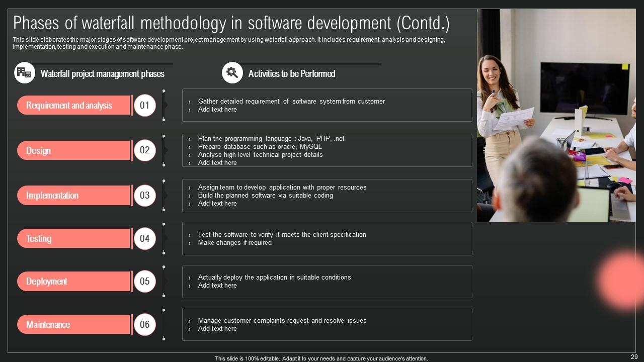Viewport: 644px width, 362px height.
Task: Click the circled number 01 marker
Action: tap(145, 105)
